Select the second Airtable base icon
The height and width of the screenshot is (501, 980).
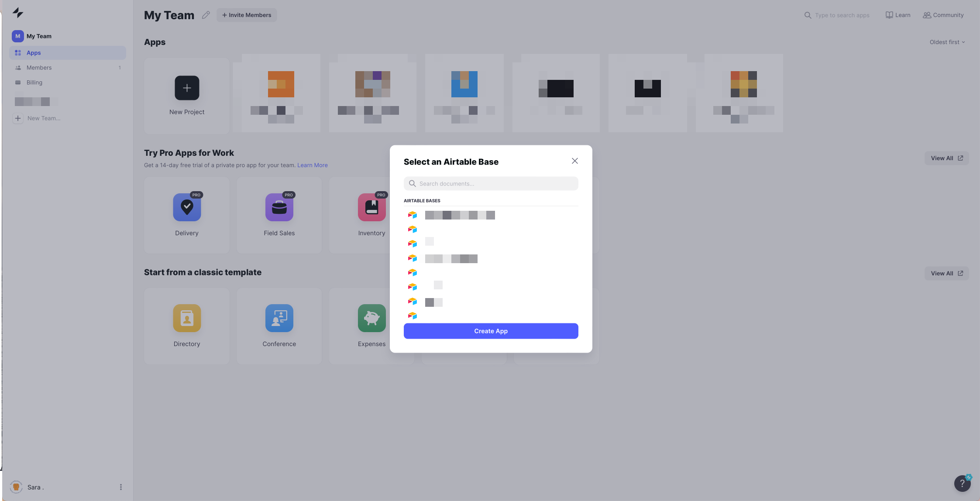(x=413, y=230)
